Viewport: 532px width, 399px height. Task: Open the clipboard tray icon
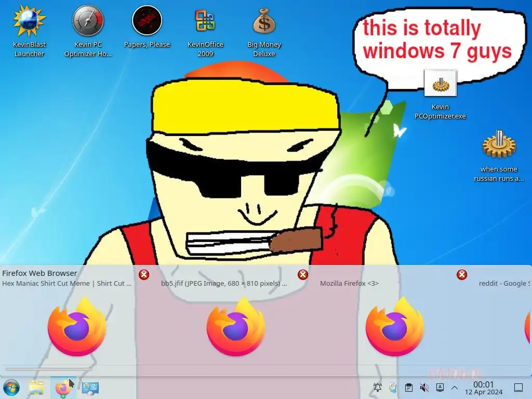point(409,388)
